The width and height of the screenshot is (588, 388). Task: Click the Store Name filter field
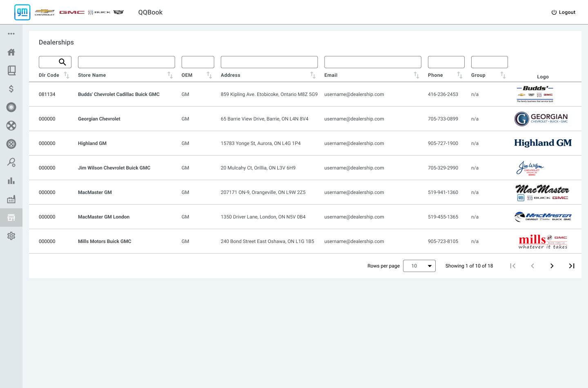[127, 62]
